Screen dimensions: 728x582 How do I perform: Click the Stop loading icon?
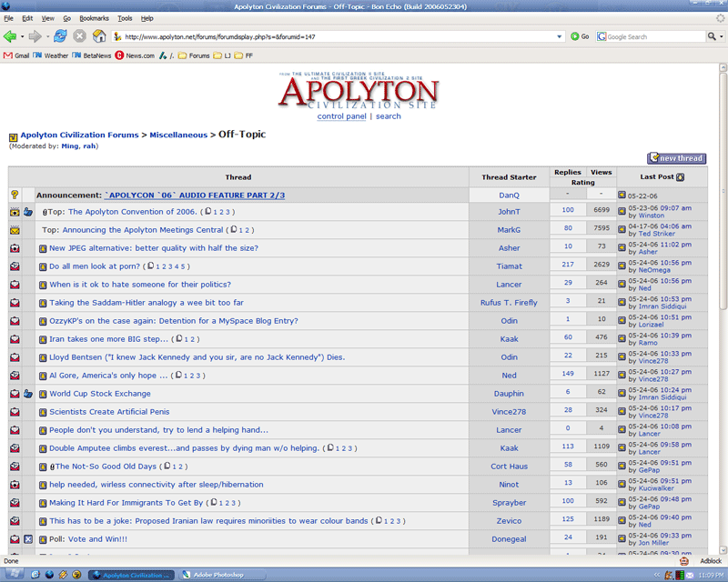click(80, 36)
